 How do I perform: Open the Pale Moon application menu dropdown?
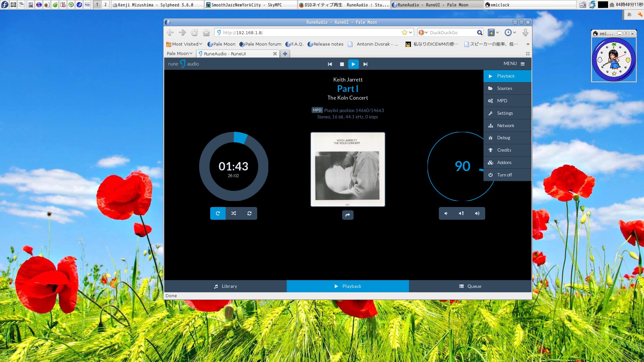[180, 54]
